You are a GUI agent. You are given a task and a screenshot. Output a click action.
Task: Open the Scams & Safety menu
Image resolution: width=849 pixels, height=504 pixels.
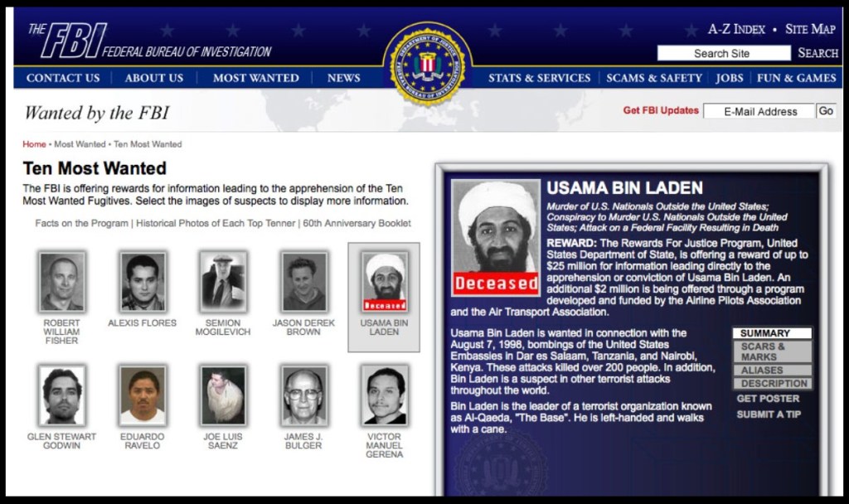[x=653, y=78]
